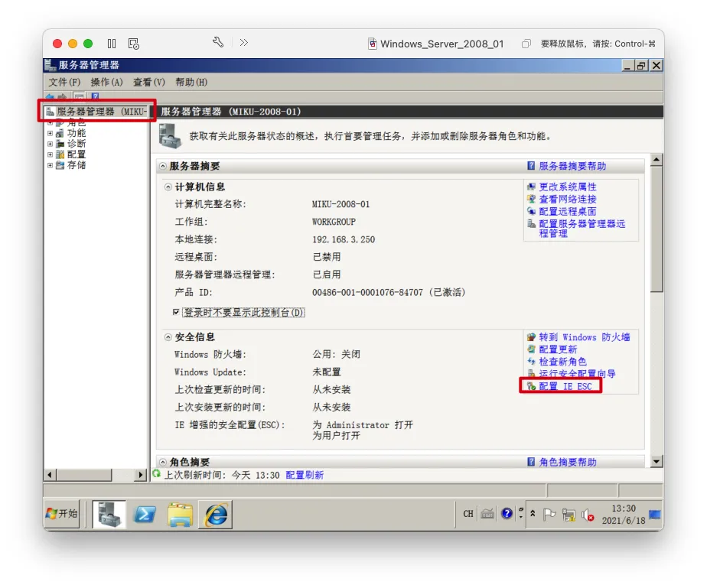Click 配置更新 link

click(558, 349)
